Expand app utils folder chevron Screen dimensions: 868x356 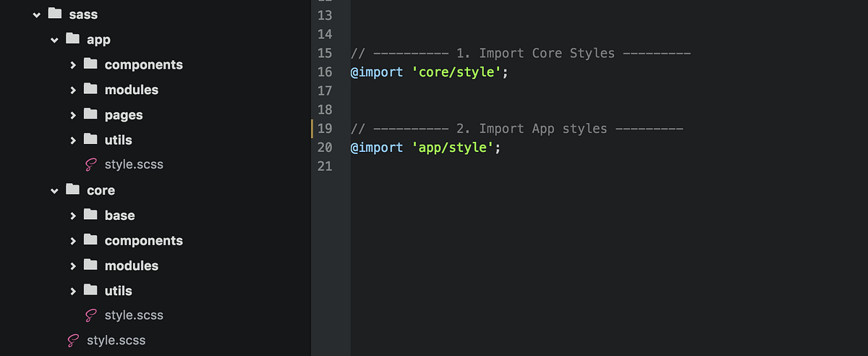click(72, 140)
